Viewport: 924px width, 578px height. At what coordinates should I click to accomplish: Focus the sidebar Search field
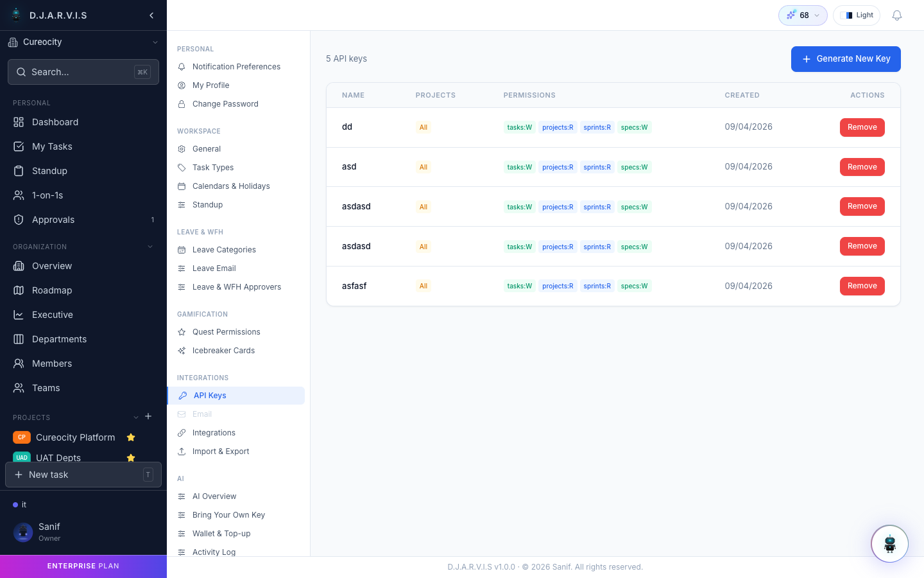[x=83, y=72]
